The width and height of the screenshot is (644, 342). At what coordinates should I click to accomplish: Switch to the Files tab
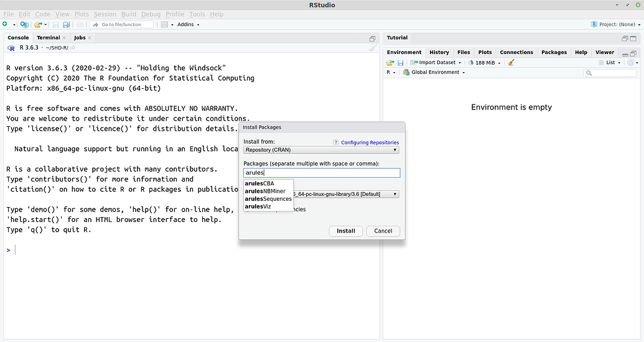pos(464,52)
